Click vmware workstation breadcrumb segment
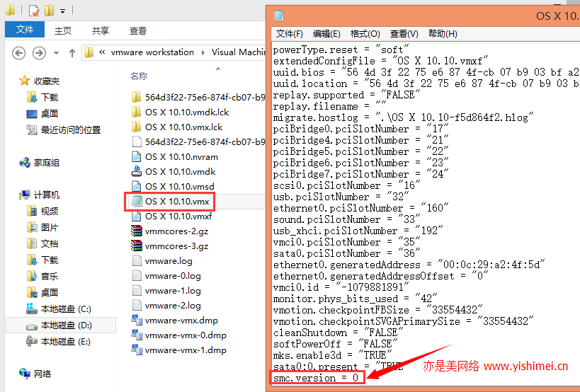This screenshot has height=392, width=580. click(x=152, y=52)
